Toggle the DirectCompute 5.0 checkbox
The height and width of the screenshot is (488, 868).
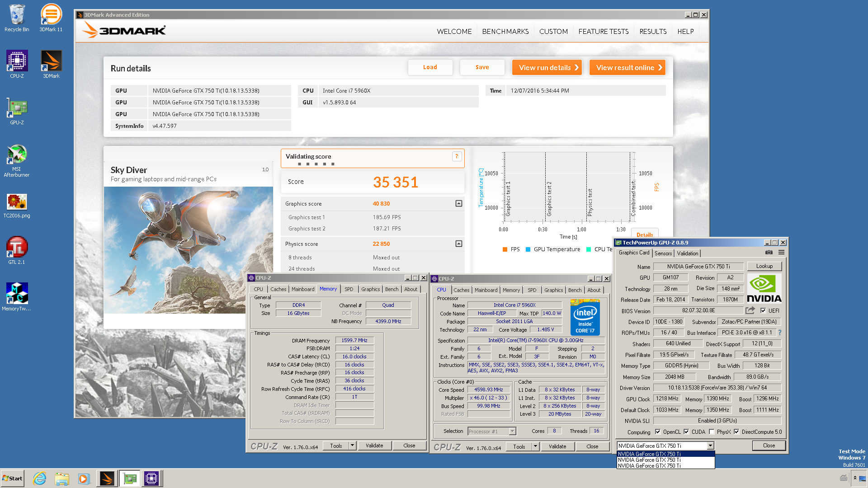coord(736,432)
